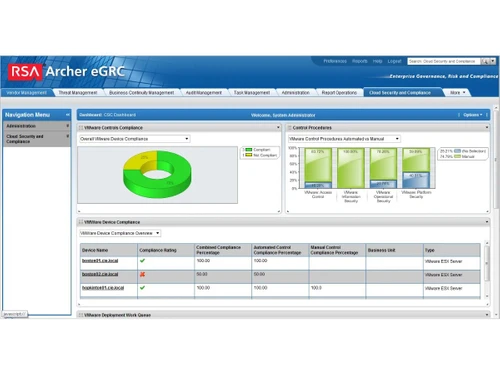This screenshot has height=375, width=500.
Task: Switch to the Vendor Management tab
Action: [x=27, y=93]
